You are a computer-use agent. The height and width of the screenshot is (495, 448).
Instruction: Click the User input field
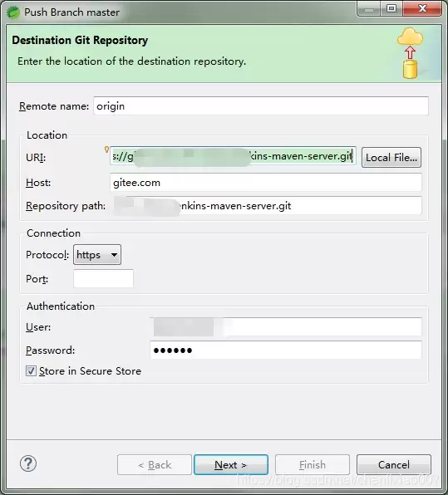(x=286, y=326)
